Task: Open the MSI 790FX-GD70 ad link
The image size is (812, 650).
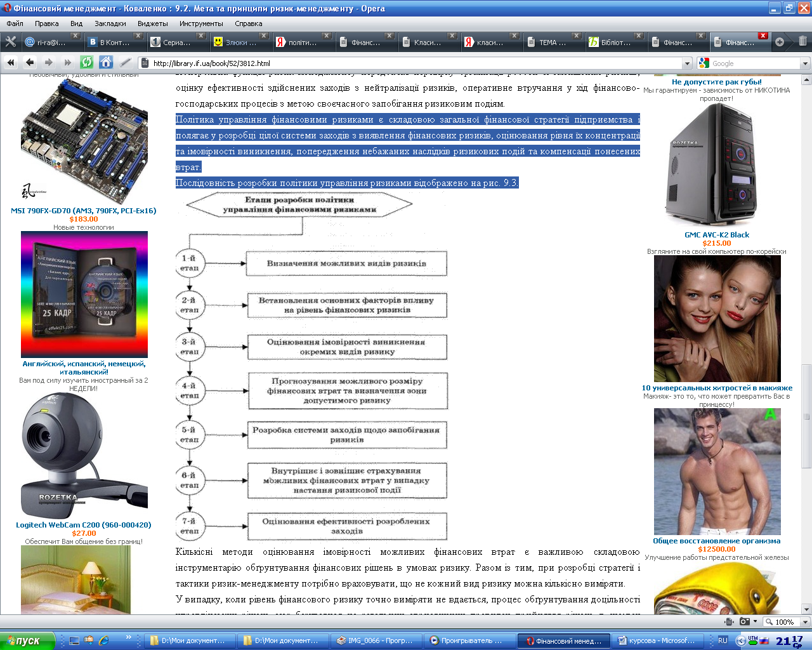Action: coord(84,211)
